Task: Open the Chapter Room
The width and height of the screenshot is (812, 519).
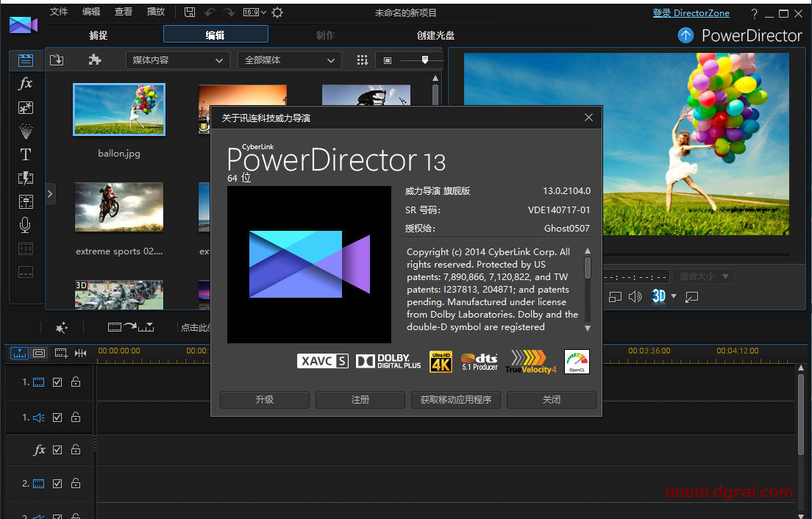Action: [25, 249]
